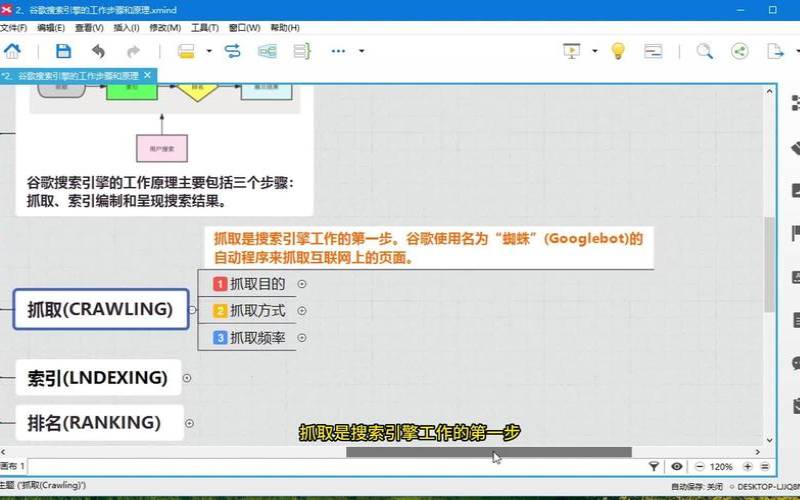The height and width of the screenshot is (500, 800).
Task: Open the 窗口(W) menu
Action: pos(244,28)
